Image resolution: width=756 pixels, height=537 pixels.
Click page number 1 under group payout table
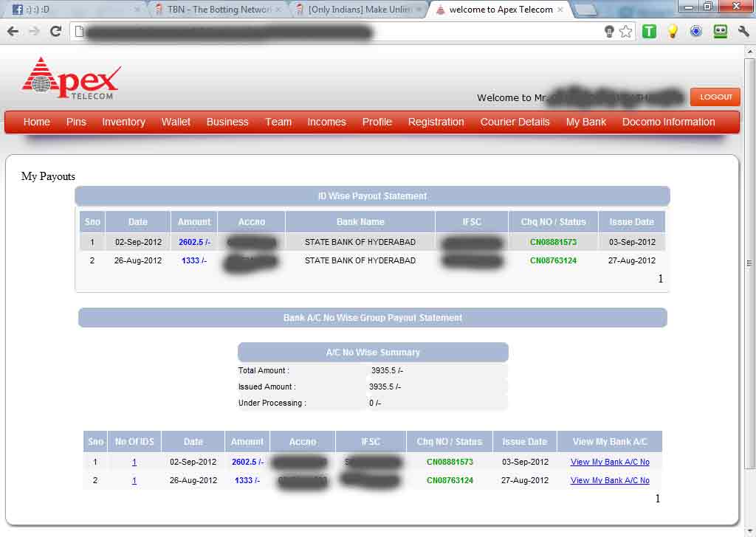(x=658, y=499)
